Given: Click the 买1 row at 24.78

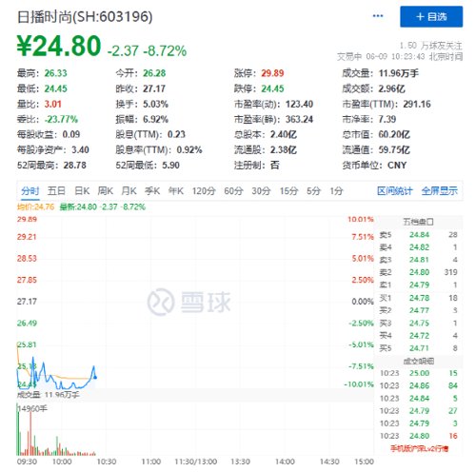Looking at the screenshot, I should (x=418, y=298).
